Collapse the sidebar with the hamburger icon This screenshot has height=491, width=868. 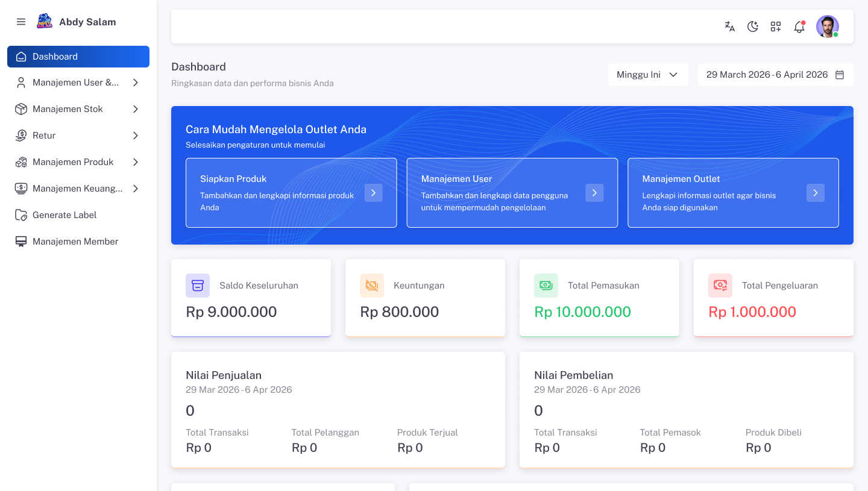point(21,22)
